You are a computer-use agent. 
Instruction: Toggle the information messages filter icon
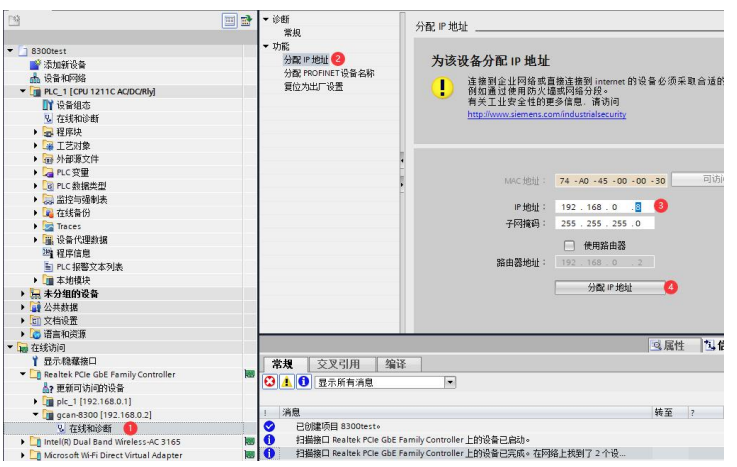pos(304,381)
